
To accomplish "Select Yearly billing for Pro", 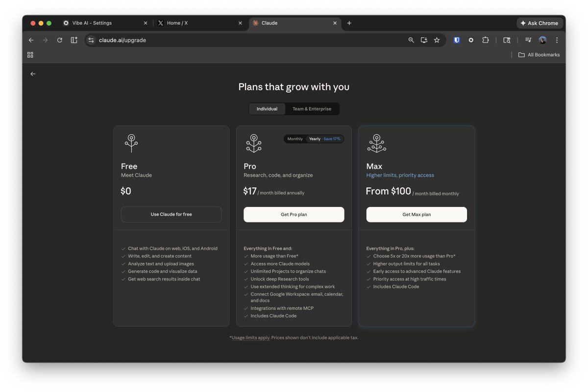I will (324, 139).
